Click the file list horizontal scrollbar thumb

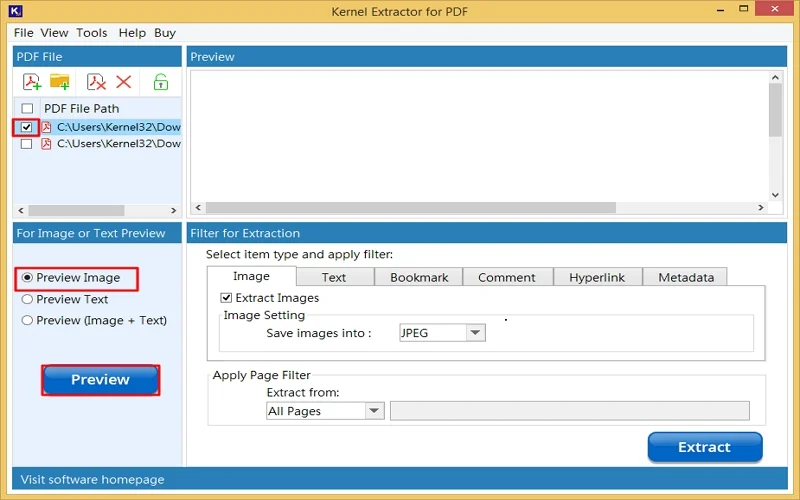77,210
